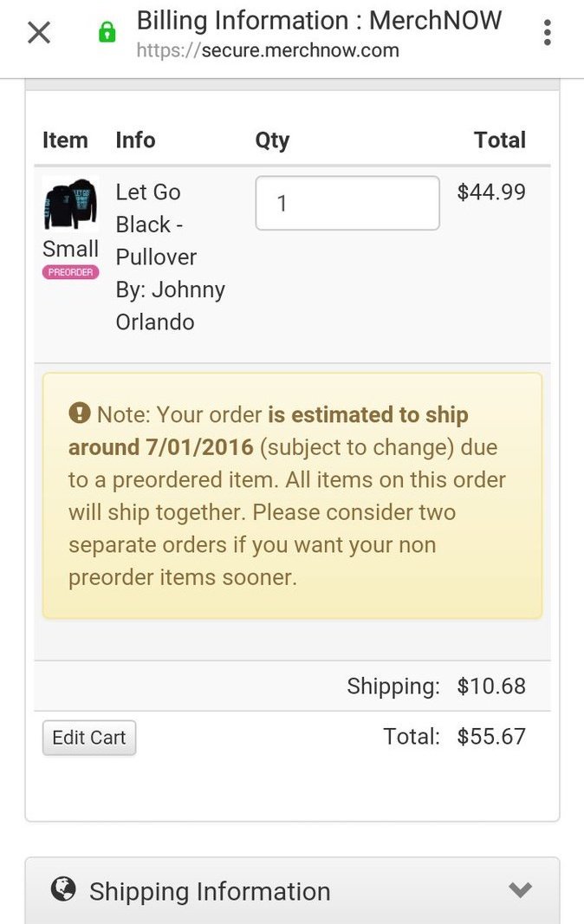The image size is (584, 924).
Task: Tap the exclamation note icon
Action: (x=80, y=413)
